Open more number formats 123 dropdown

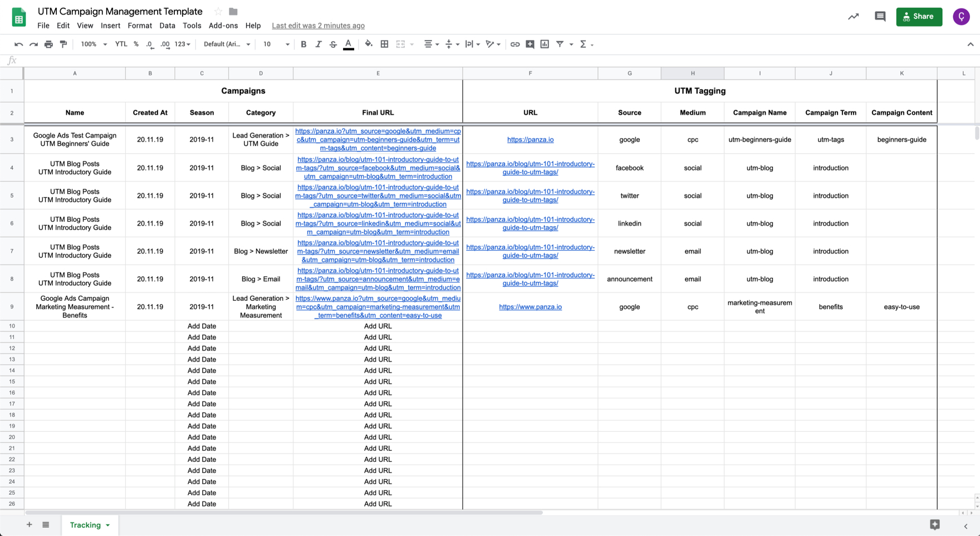[x=182, y=44]
